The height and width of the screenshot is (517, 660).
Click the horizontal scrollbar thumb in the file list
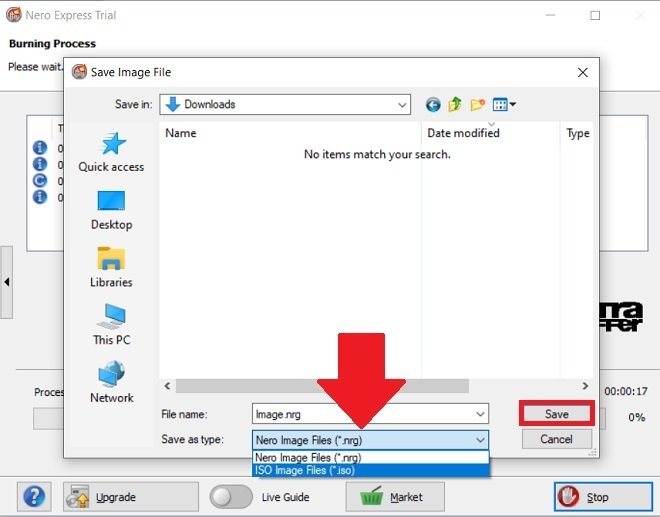point(322,386)
